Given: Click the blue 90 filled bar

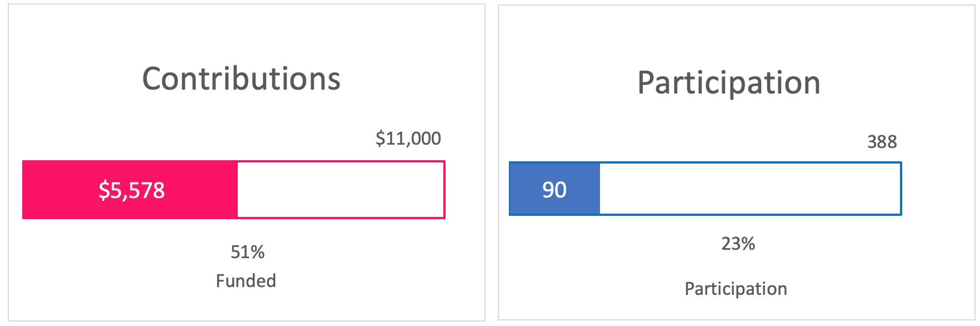Looking at the screenshot, I should click(x=554, y=189).
